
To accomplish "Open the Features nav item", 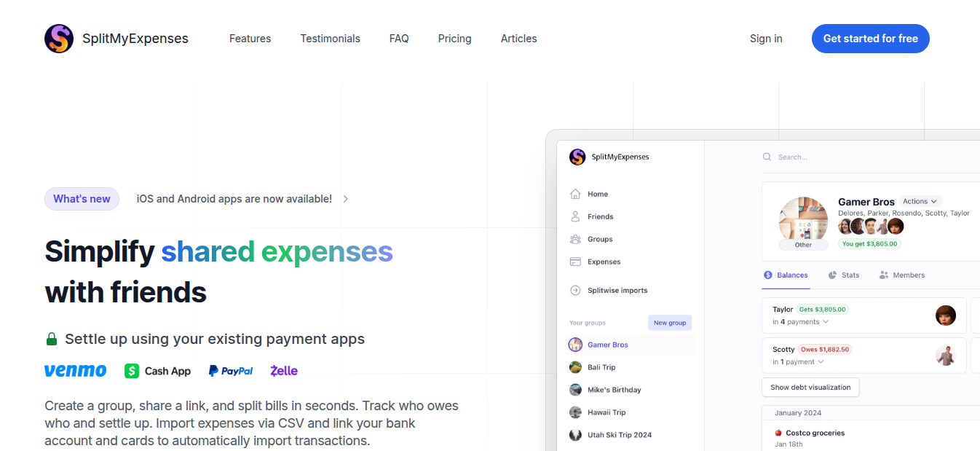I will click(x=250, y=39).
